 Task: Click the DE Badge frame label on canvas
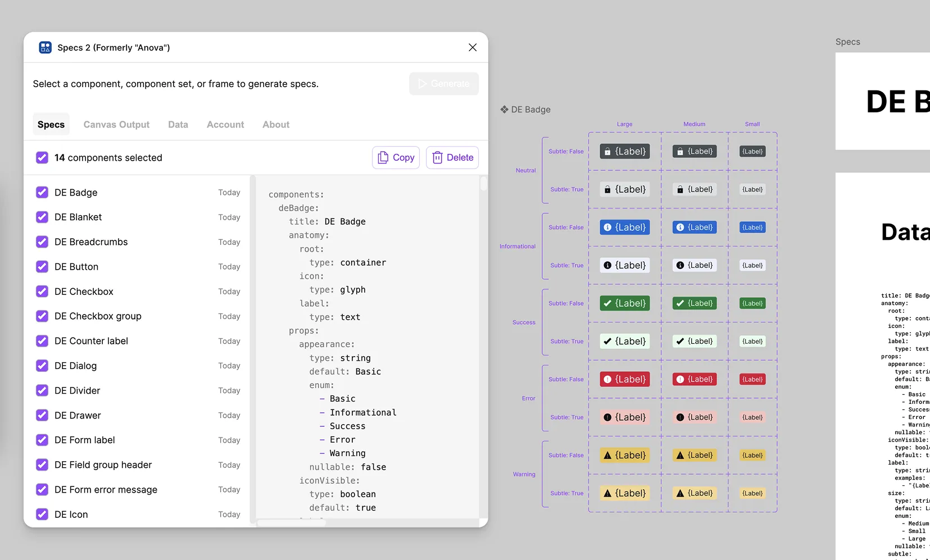click(530, 110)
